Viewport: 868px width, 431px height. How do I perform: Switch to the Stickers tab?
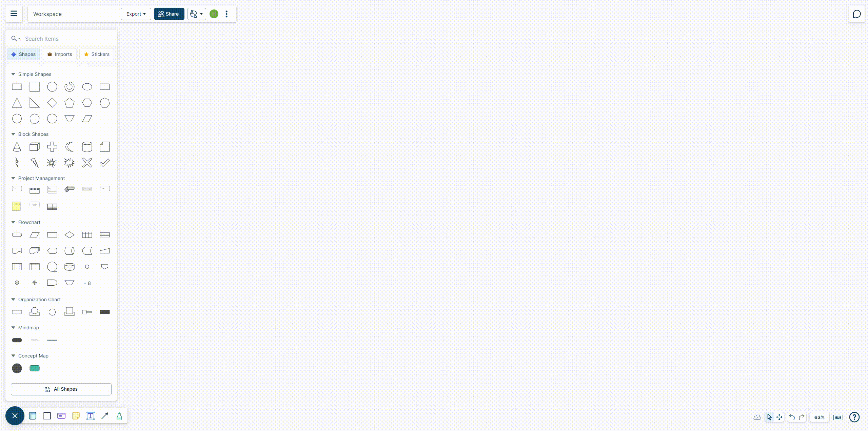pos(96,54)
